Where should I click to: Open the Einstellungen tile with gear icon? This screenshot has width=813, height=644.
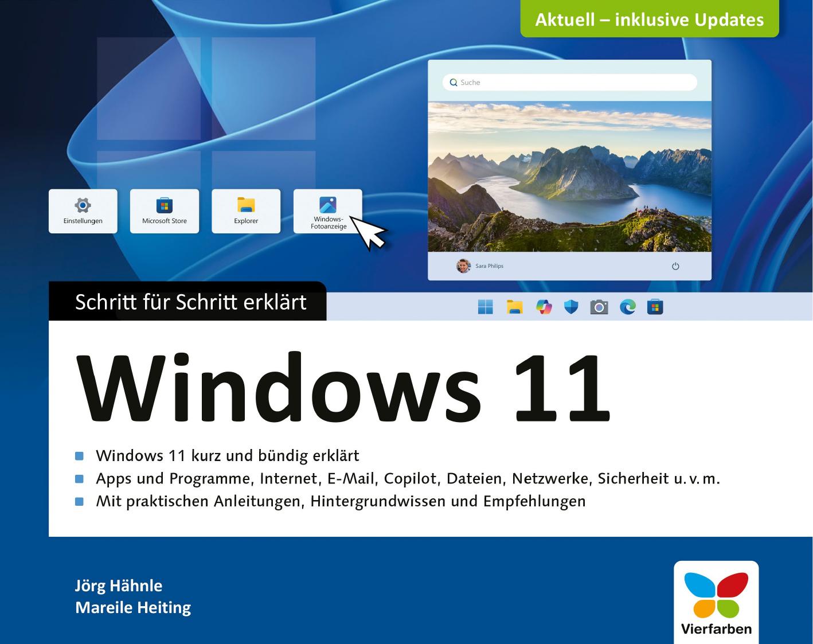83,211
